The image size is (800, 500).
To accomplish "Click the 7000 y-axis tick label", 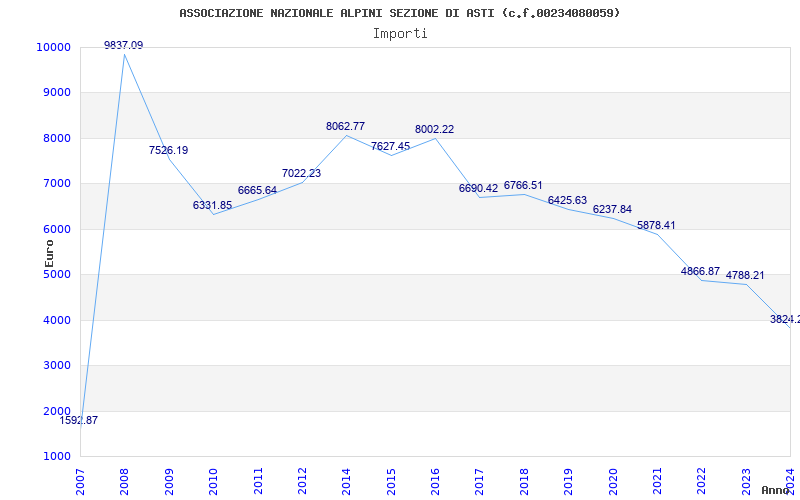I will 57,184.
